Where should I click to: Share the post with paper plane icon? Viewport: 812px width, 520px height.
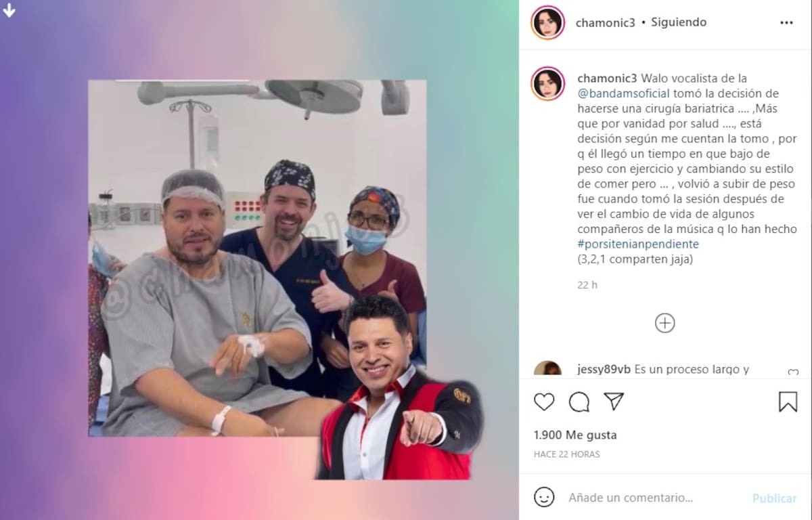[x=614, y=402]
